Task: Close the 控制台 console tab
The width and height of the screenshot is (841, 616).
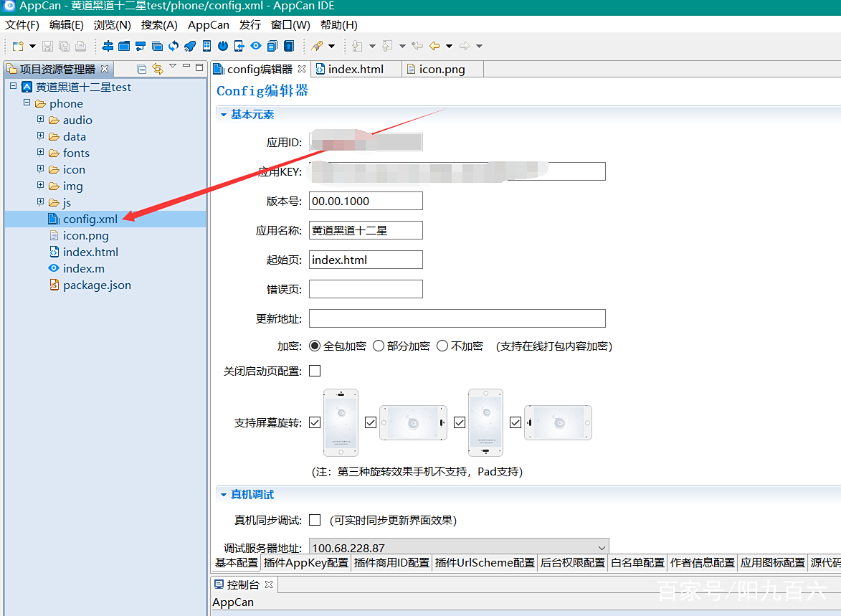Action: (270, 584)
